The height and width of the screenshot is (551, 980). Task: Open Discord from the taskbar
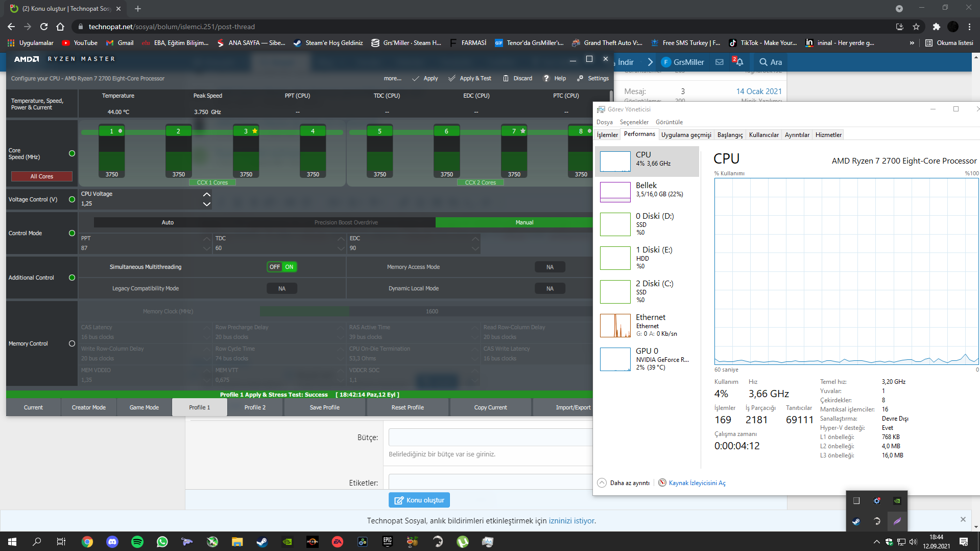[x=112, y=542]
